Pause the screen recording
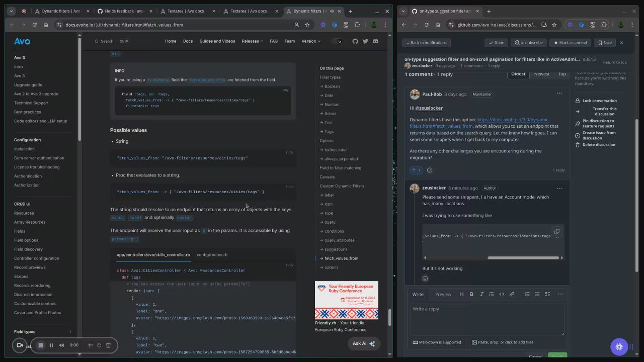This screenshot has height=362, width=644. point(51,345)
